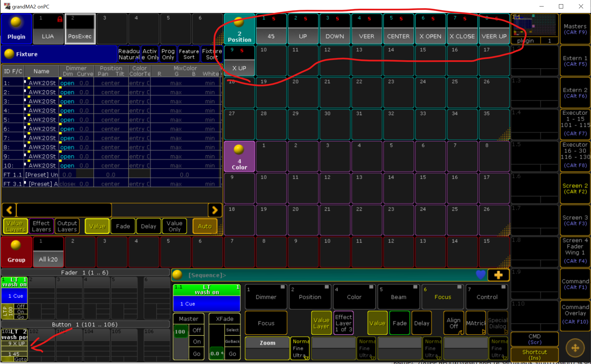This screenshot has height=364, width=591.
Task: Select the Focus preset type tab
Action: 442,297
